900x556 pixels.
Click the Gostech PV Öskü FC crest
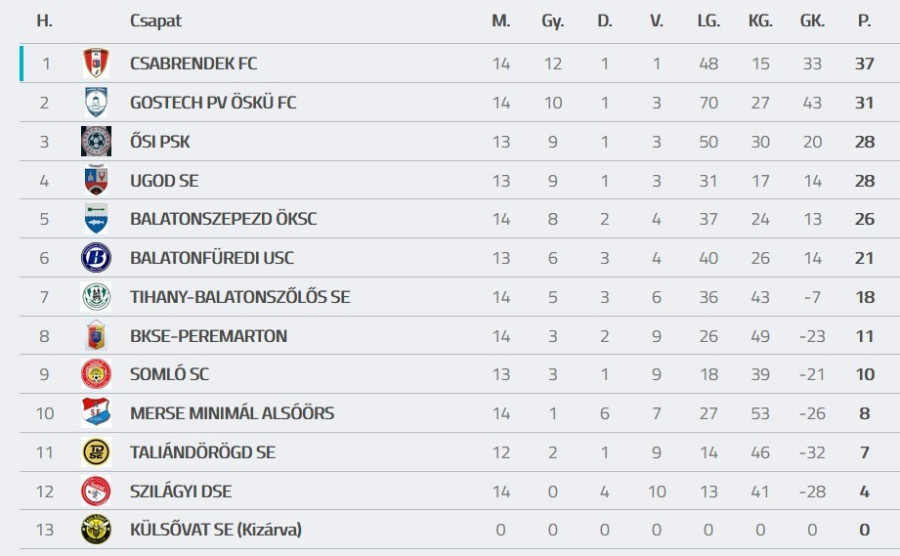(x=96, y=102)
